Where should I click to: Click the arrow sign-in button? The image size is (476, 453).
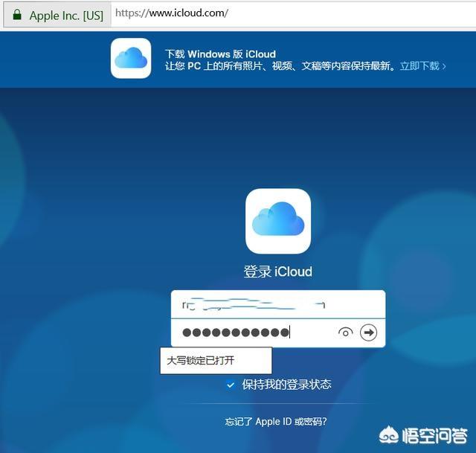click(369, 332)
